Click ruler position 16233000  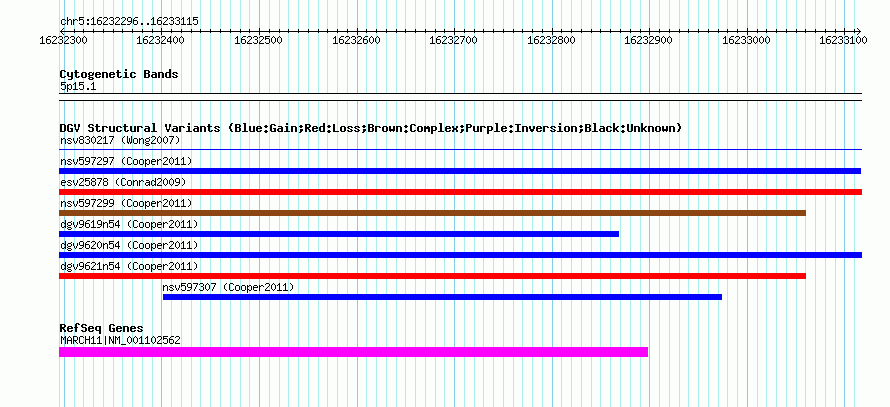[746, 41]
